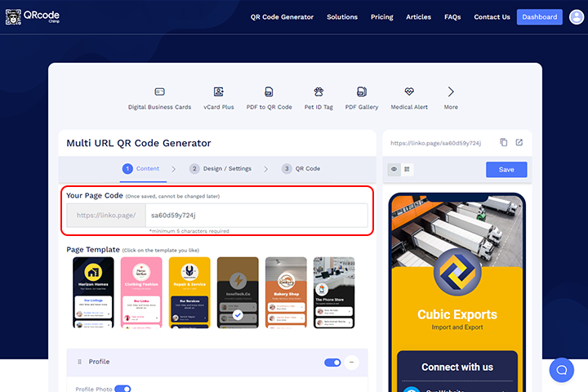Select the Bakery Shop template
Screen dimensions: 588x392
click(x=286, y=292)
